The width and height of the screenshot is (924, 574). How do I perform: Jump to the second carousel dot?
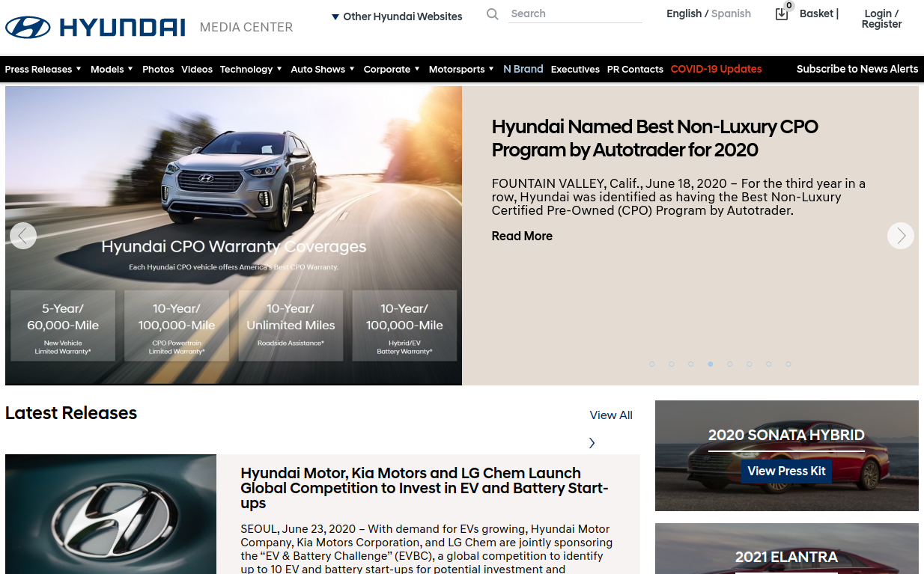point(672,364)
